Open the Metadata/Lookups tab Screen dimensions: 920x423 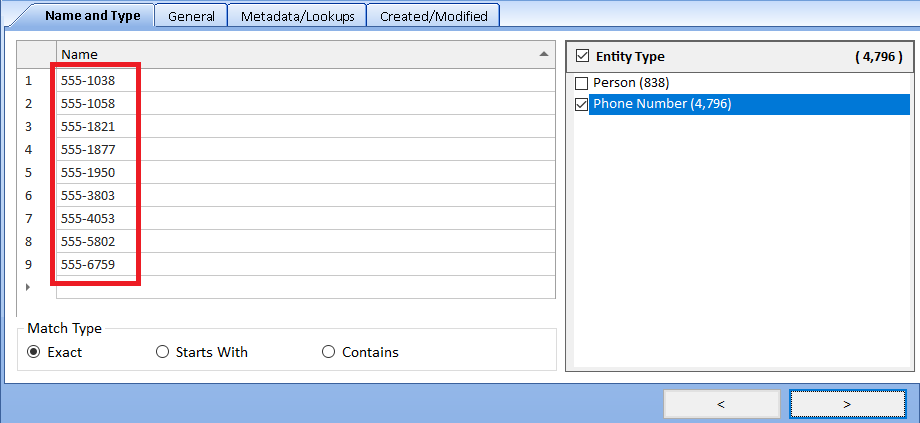tap(297, 16)
